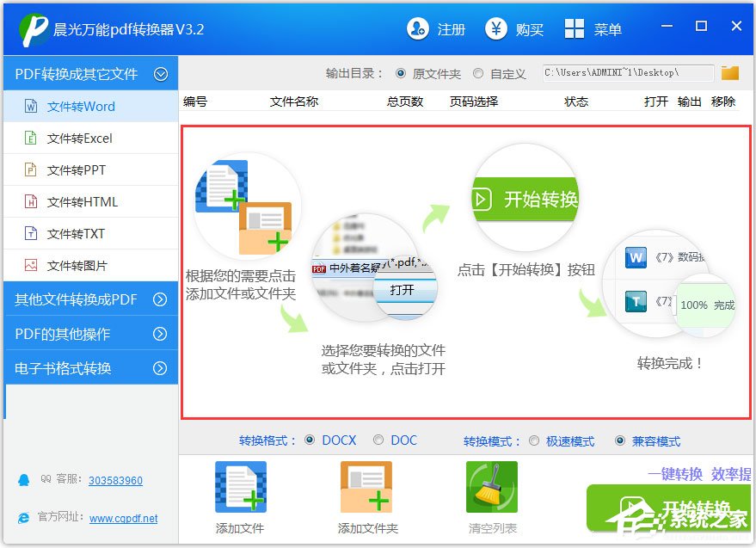Click the 移除 column header
The width and height of the screenshot is (756, 548).
coord(723,102)
